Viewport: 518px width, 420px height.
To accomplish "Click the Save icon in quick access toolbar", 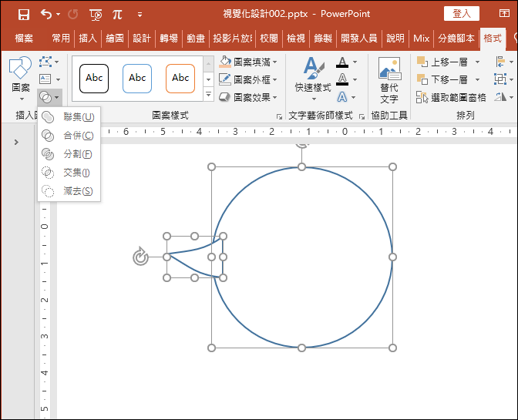I will (23, 15).
